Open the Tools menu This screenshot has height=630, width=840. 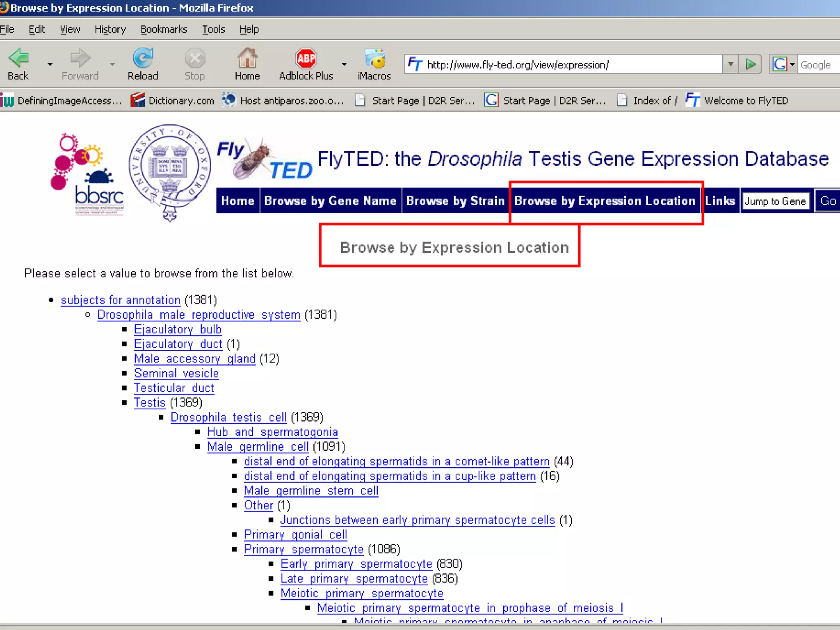(x=213, y=29)
